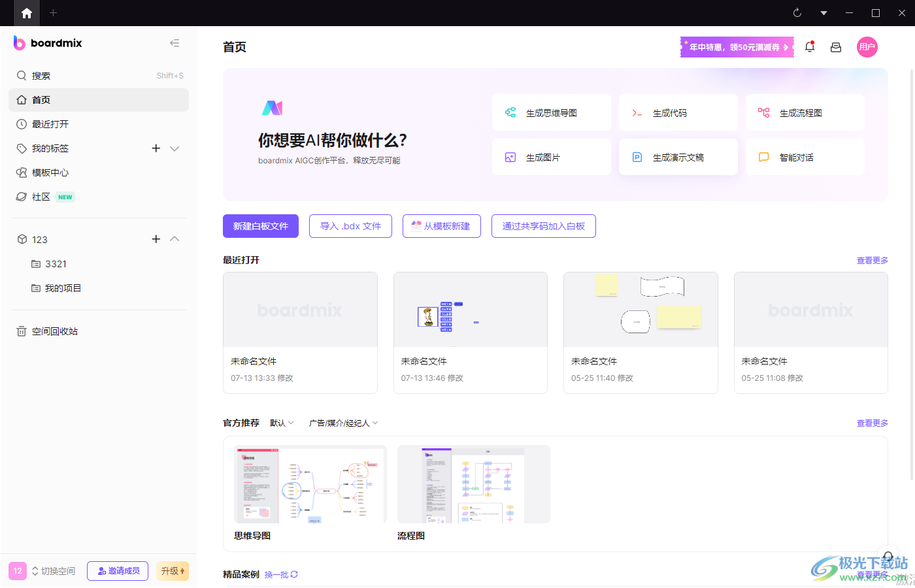Click the headset support icon
The height and width of the screenshot is (588, 915).
tap(888, 557)
